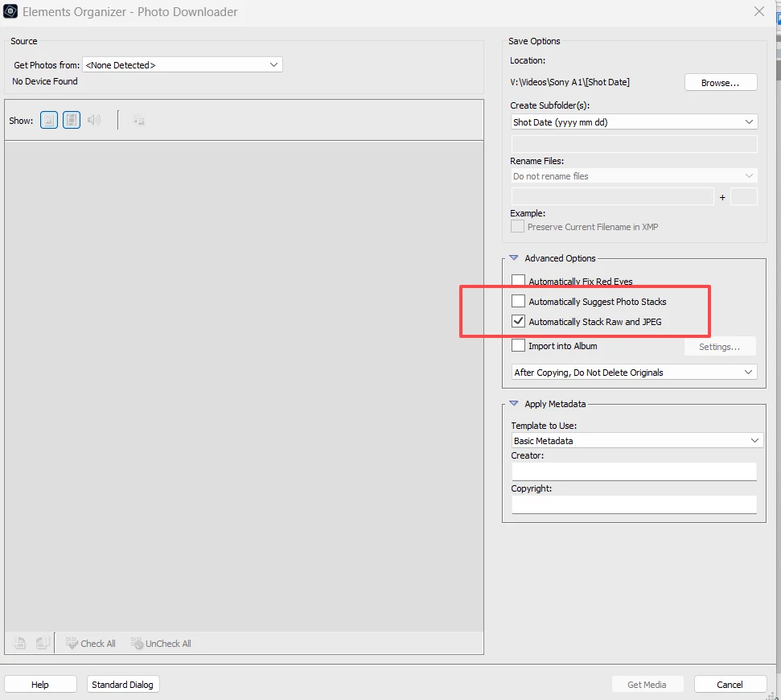Click the Browse... button
Viewport: 781px width, 700px height.
pyautogui.click(x=721, y=83)
